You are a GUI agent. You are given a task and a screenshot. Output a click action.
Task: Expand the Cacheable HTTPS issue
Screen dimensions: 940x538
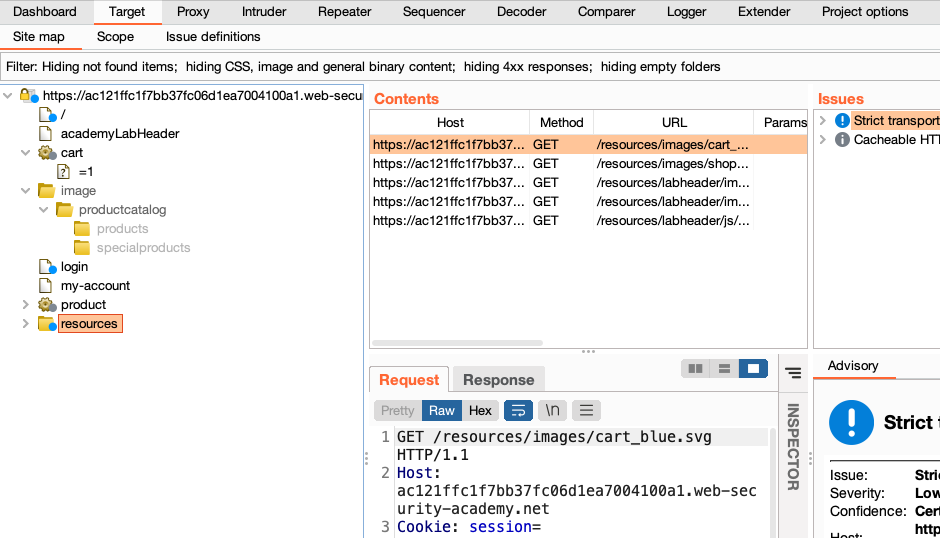click(x=823, y=140)
